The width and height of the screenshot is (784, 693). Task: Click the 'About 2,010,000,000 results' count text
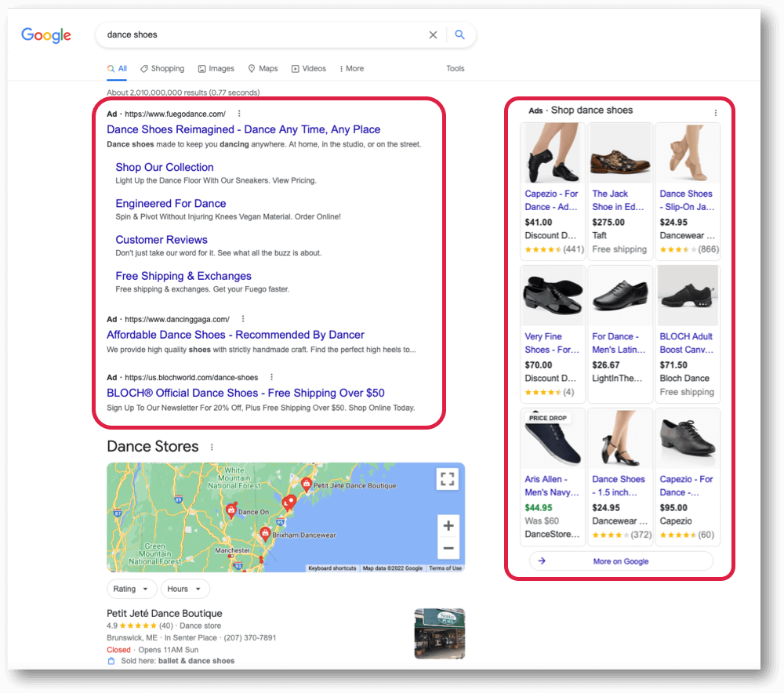coord(183,93)
